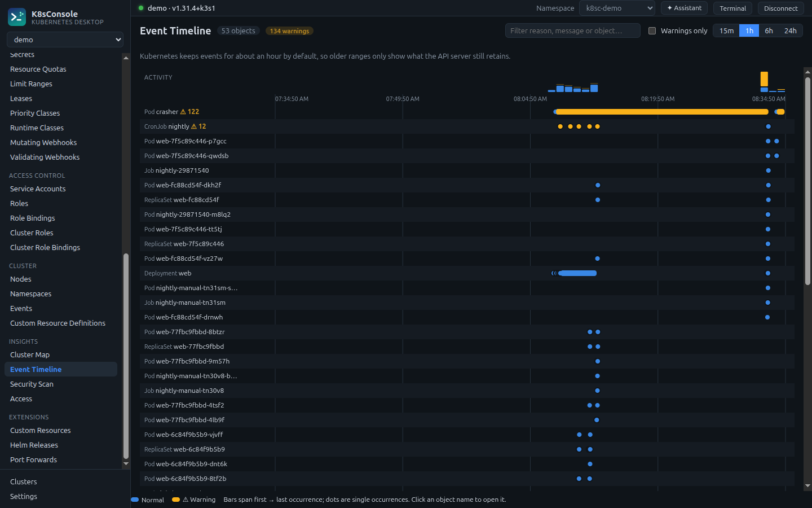The width and height of the screenshot is (812, 508).
Task: Click the filter reason or message field
Action: (x=572, y=31)
